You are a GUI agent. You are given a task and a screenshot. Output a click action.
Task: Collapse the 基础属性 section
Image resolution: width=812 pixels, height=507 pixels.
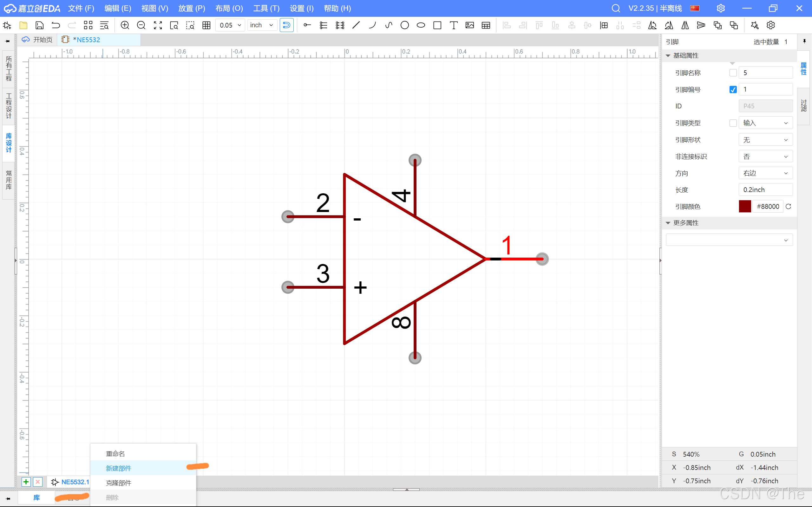click(668, 56)
